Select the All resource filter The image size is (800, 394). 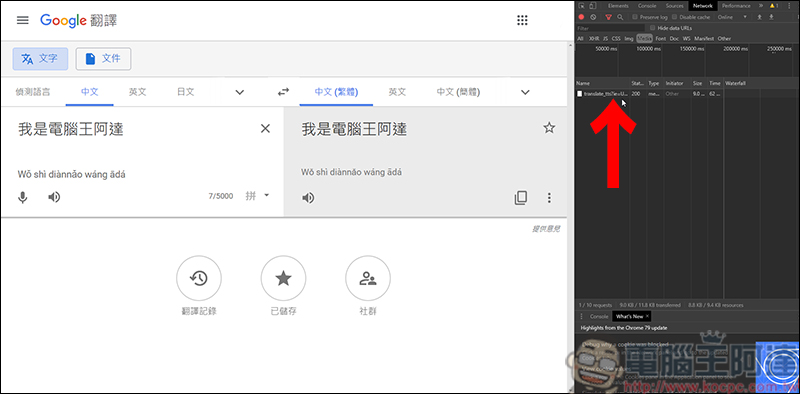click(580, 38)
